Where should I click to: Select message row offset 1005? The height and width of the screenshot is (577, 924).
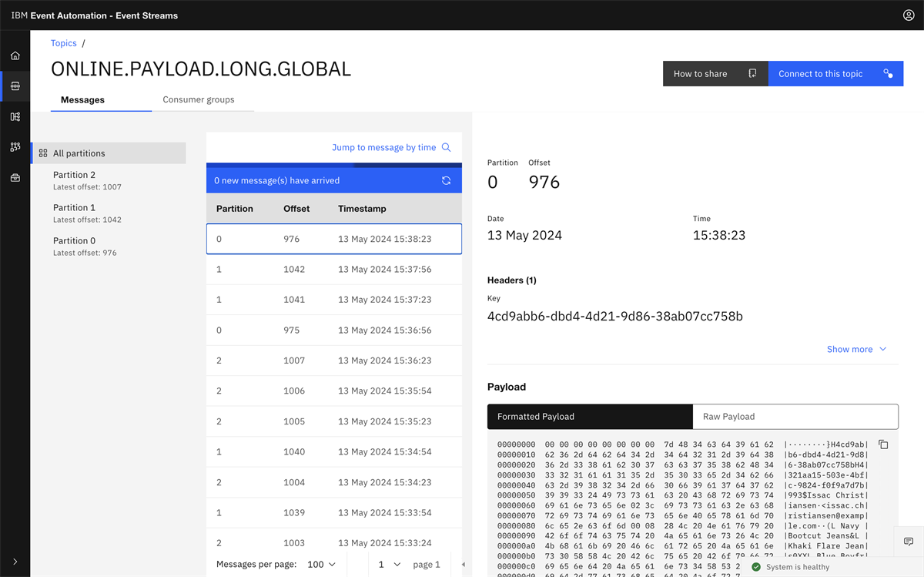click(x=334, y=421)
